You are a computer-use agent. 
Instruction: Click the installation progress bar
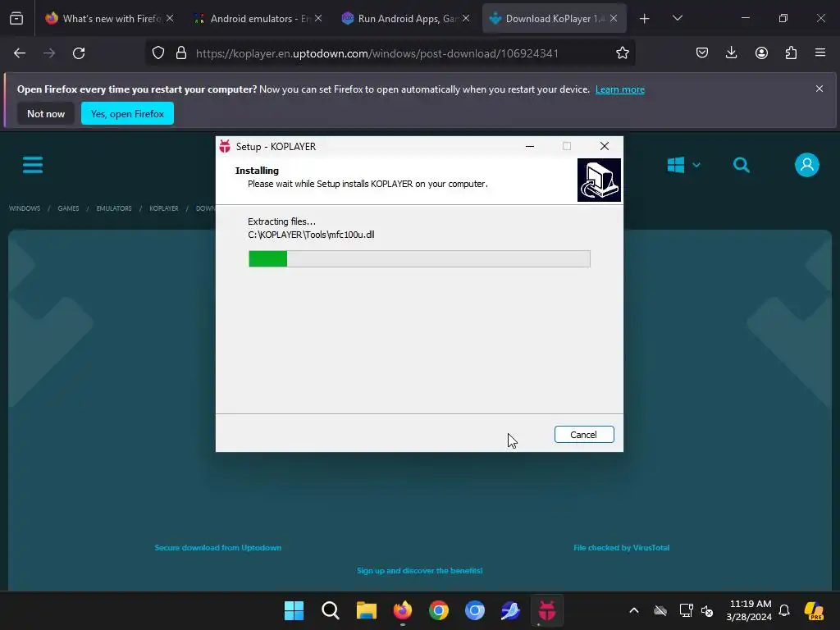click(x=419, y=258)
